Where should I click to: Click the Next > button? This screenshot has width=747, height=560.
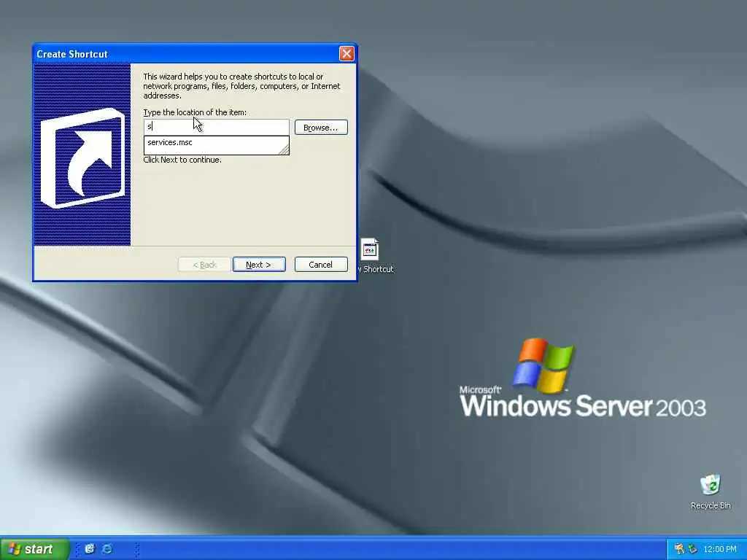[259, 264]
